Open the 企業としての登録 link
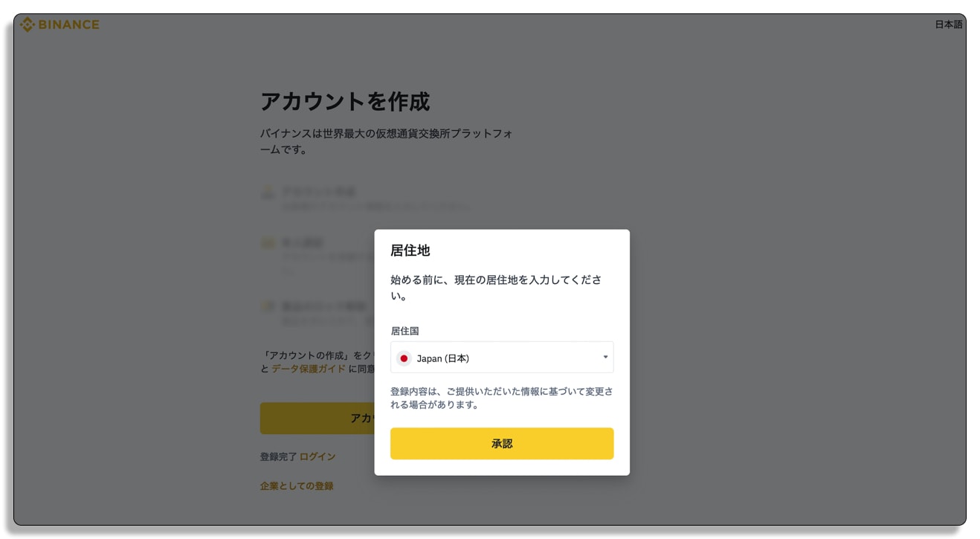Screen dimensions: 980x539 coord(297,485)
